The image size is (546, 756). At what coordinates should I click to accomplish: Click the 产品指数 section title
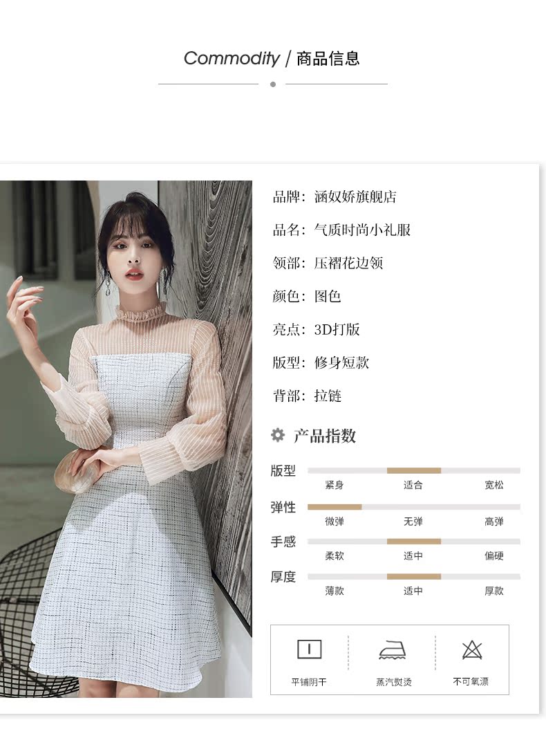[325, 436]
